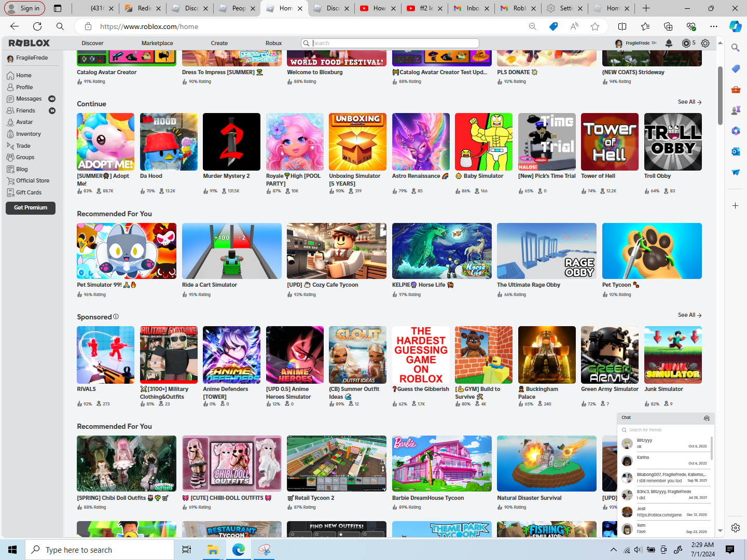Viewport: 747px width, 560px height.
Task: Open the Messages icon in the sidebar
Action: 10,99
